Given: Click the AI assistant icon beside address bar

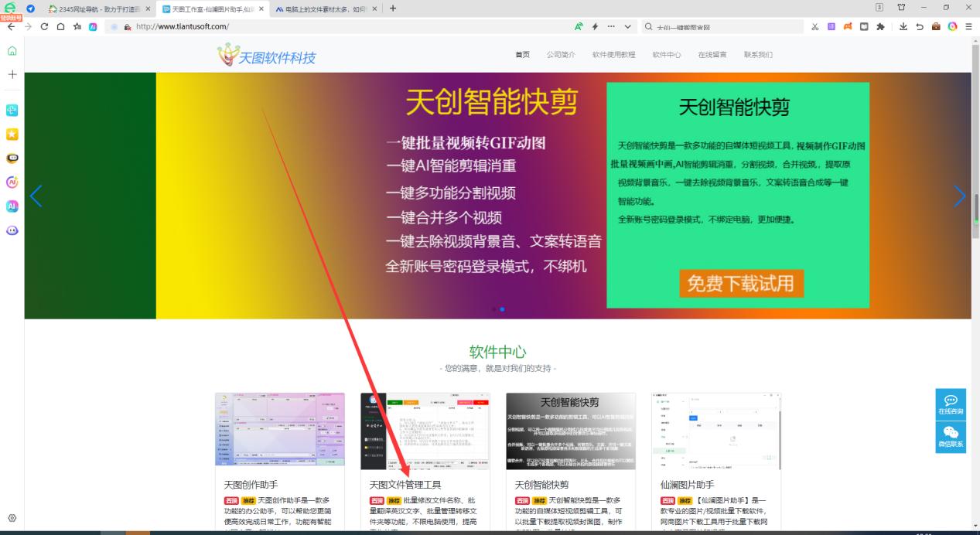Looking at the screenshot, I should (93, 26).
